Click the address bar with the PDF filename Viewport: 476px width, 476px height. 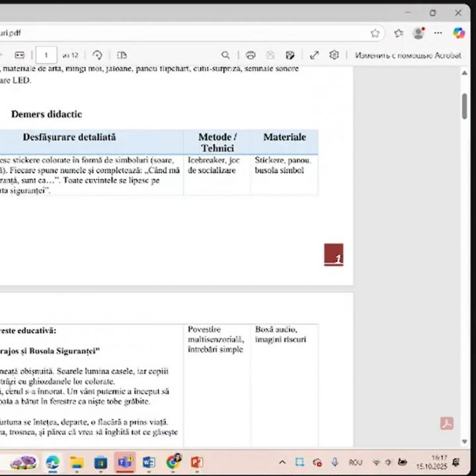tap(185, 33)
